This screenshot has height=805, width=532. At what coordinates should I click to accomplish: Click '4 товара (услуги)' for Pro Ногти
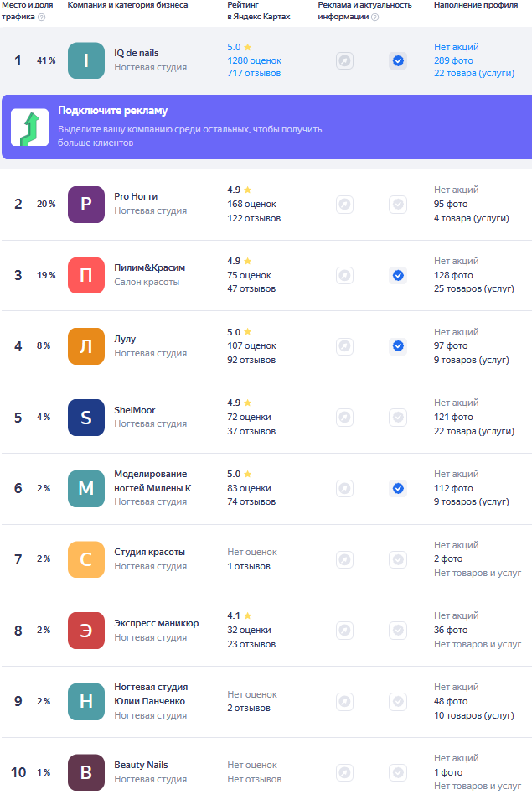(x=472, y=218)
